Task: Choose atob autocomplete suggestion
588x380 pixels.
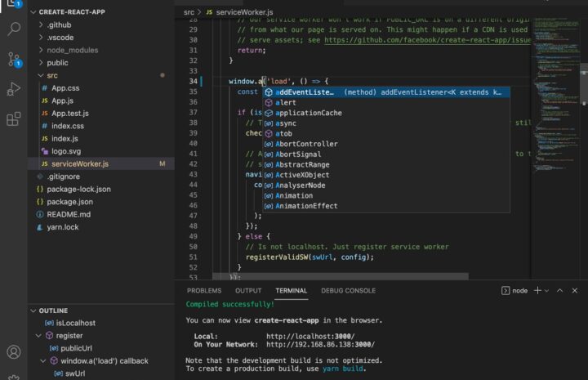Action: (x=385, y=133)
